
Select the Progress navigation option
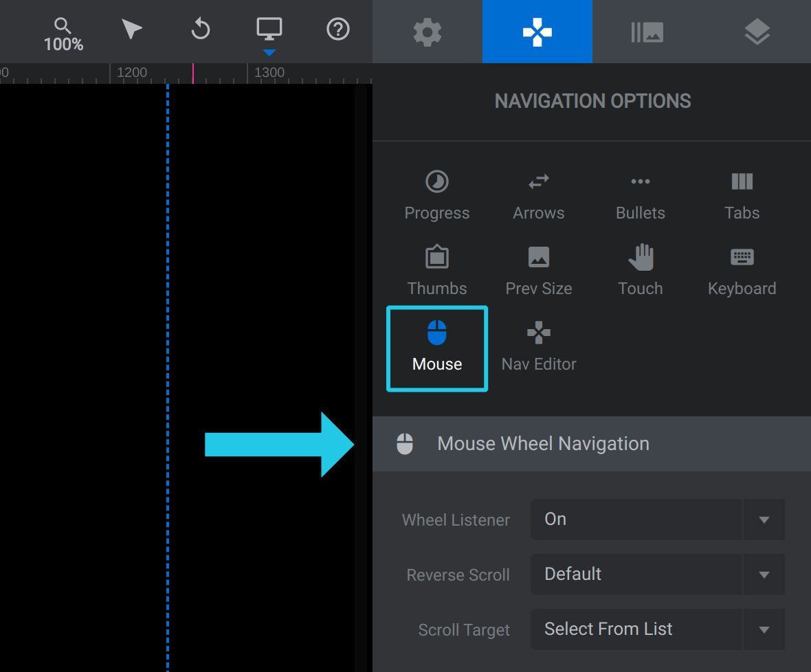(x=437, y=195)
